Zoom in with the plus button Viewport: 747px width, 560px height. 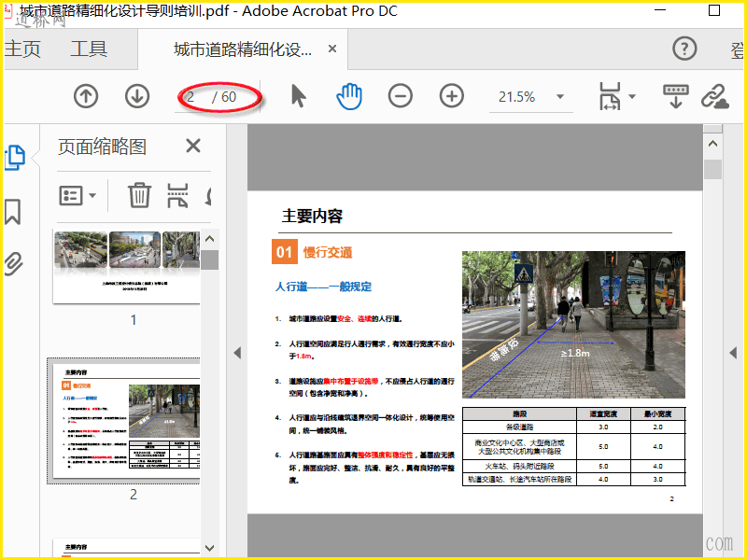point(452,96)
